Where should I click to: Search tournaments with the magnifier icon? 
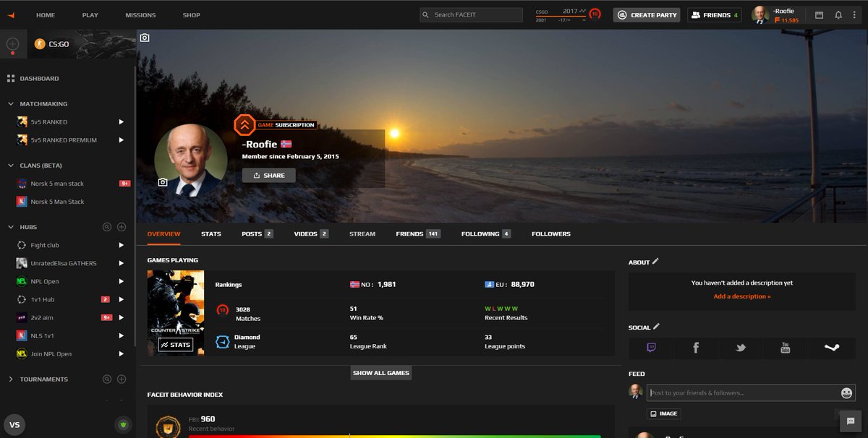coord(107,379)
